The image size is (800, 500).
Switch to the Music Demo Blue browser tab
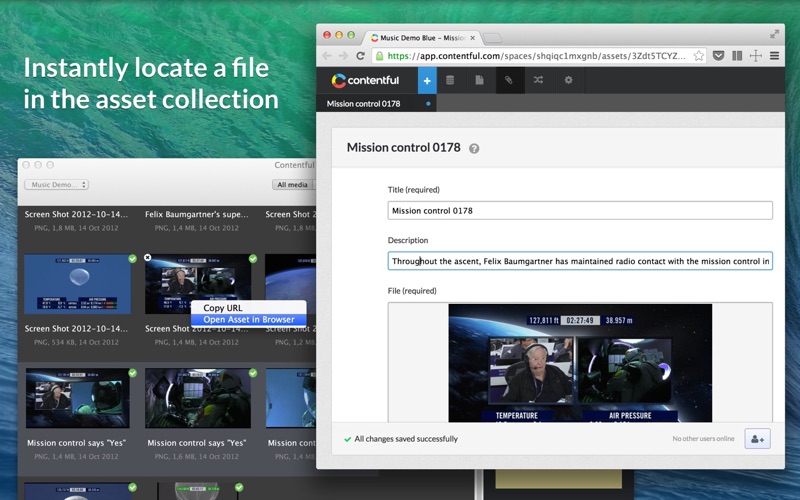(422, 38)
